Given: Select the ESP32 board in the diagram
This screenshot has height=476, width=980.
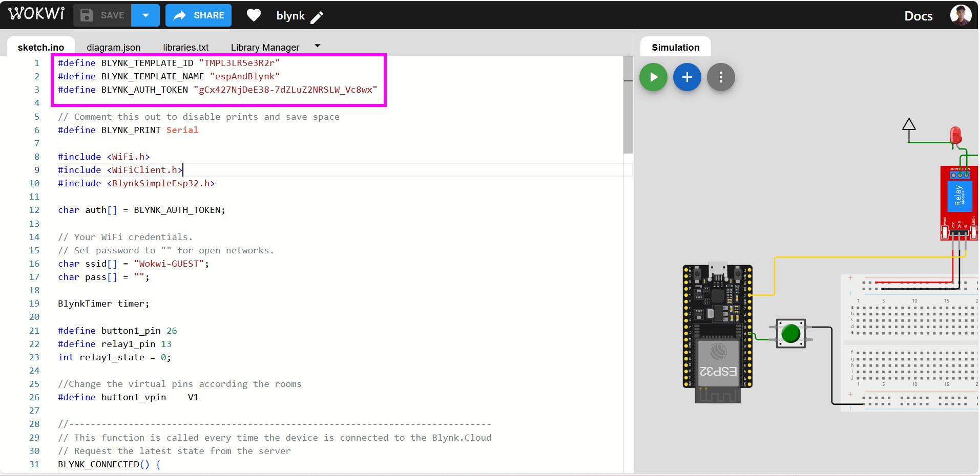Looking at the screenshot, I should point(718,333).
